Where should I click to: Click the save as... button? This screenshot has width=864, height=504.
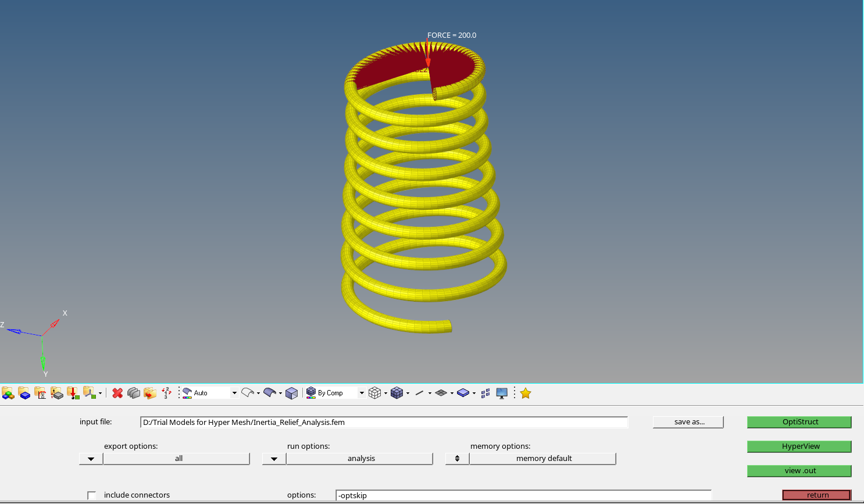(x=688, y=422)
